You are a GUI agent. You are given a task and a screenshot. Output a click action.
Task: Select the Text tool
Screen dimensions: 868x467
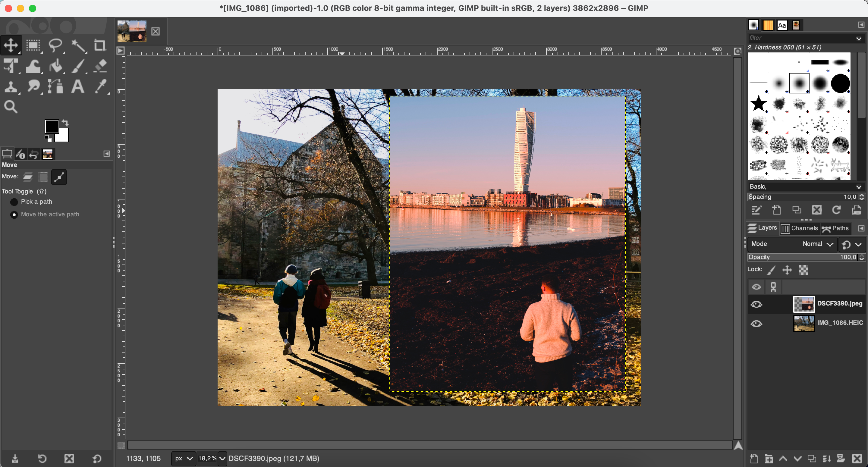tap(77, 86)
